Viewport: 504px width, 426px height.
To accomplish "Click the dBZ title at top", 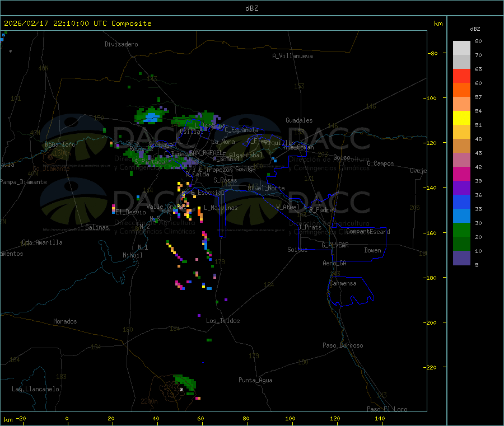I will (251, 8).
